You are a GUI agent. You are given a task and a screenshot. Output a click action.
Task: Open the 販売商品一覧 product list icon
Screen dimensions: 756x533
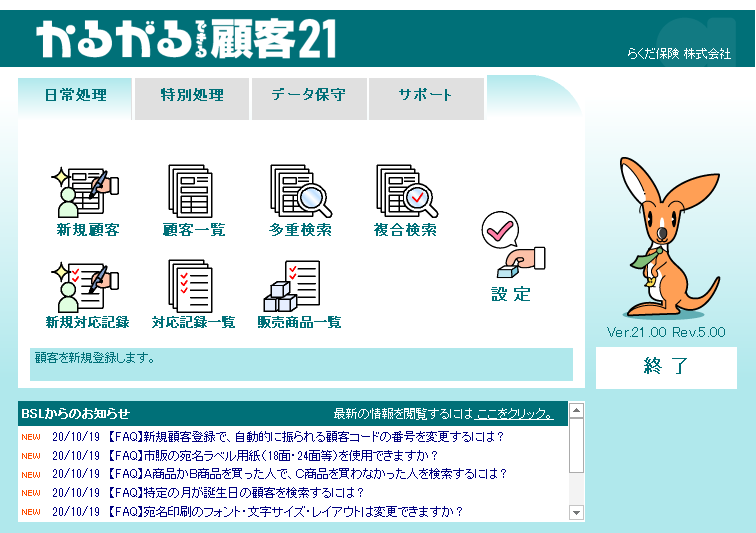pyautogui.click(x=299, y=295)
